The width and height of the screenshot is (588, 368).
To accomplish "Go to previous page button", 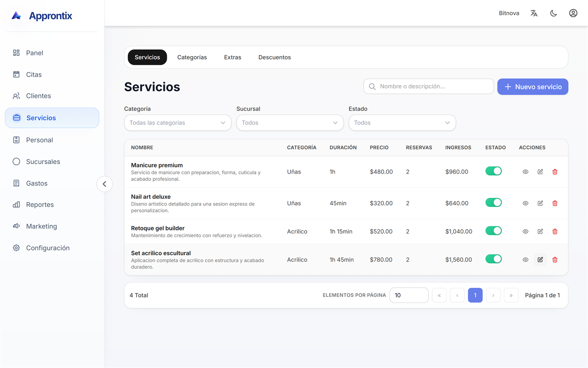I will pyautogui.click(x=457, y=295).
